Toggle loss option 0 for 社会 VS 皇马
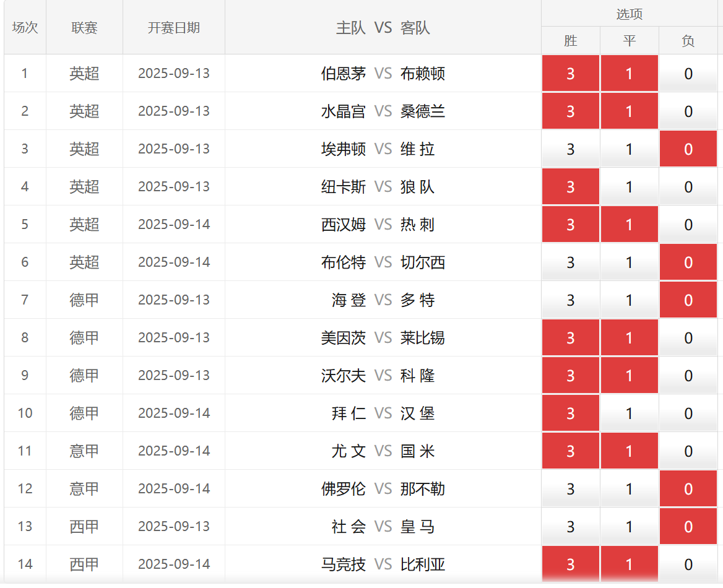The image size is (723, 588). (688, 527)
